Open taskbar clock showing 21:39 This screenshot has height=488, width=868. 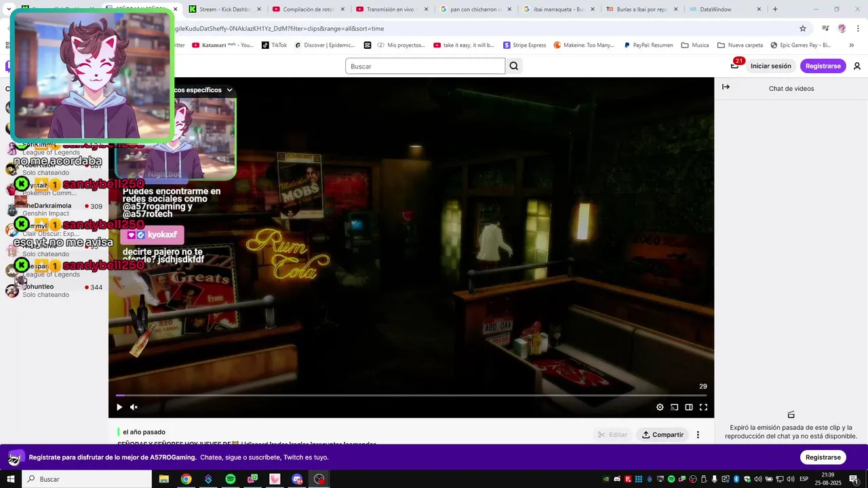(x=828, y=479)
